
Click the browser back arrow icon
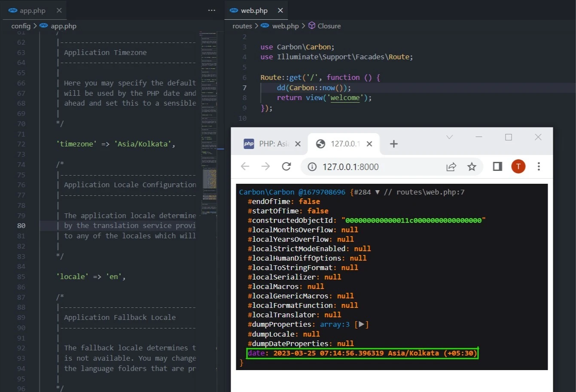[x=245, y=167]
